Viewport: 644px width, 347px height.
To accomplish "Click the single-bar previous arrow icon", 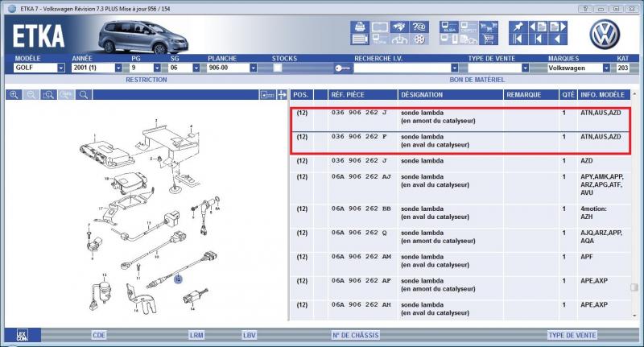I will pyautogui.click(x=538, y=39).
